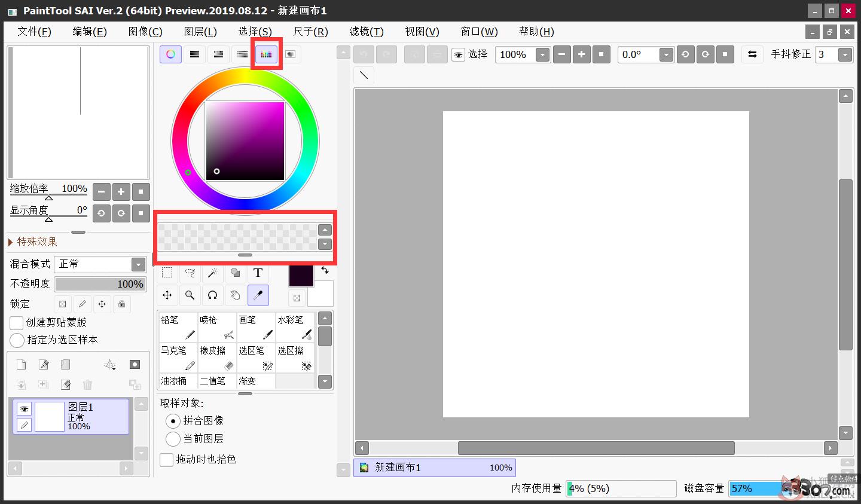
Task: Open the 混合模式 blend mode dropdown
Action: [138, 264]
